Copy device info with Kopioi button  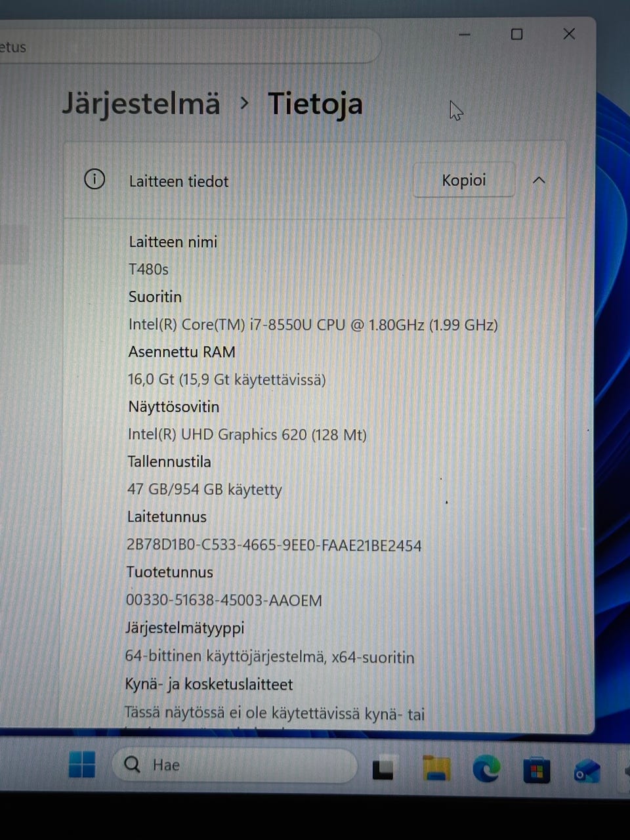click(x=464, y=180)
